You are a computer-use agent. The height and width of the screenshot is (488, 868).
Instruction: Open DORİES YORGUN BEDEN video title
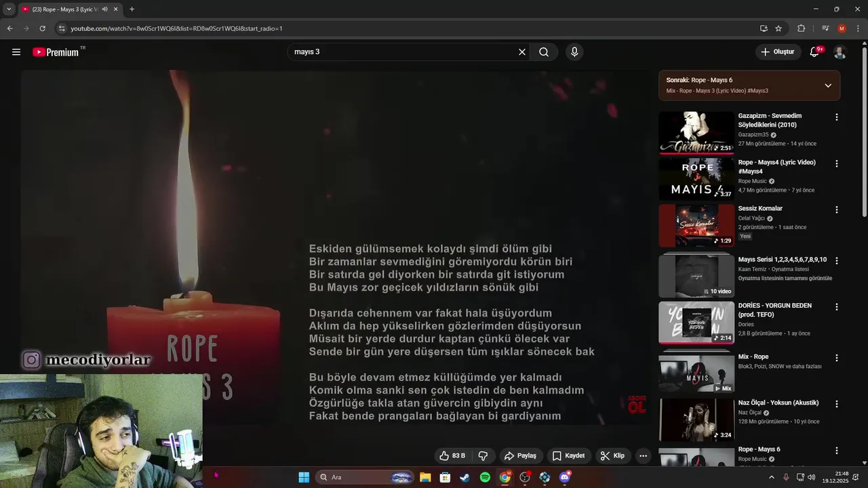pos(775,310)
